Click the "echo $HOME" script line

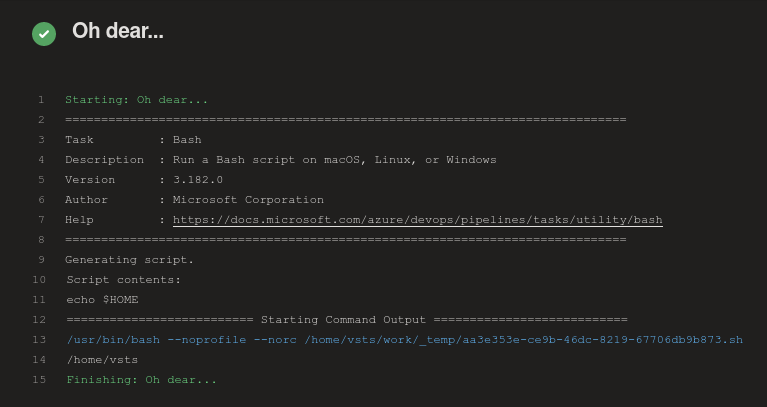pos(102,300)
